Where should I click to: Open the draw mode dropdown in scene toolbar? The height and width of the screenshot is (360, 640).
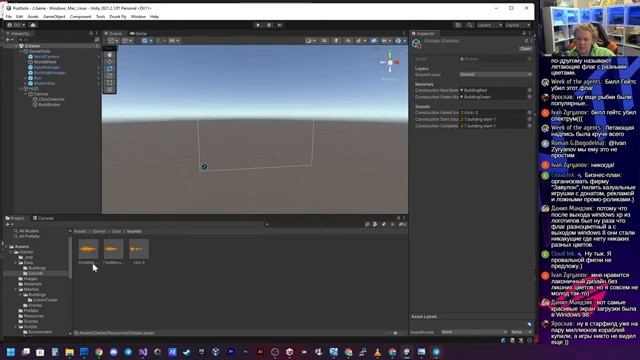(x=310, y=41)
